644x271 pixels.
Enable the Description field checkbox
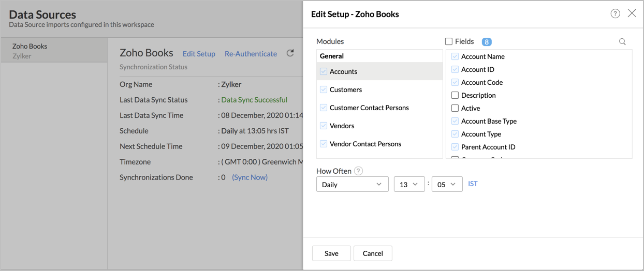[x=455, y=95]
